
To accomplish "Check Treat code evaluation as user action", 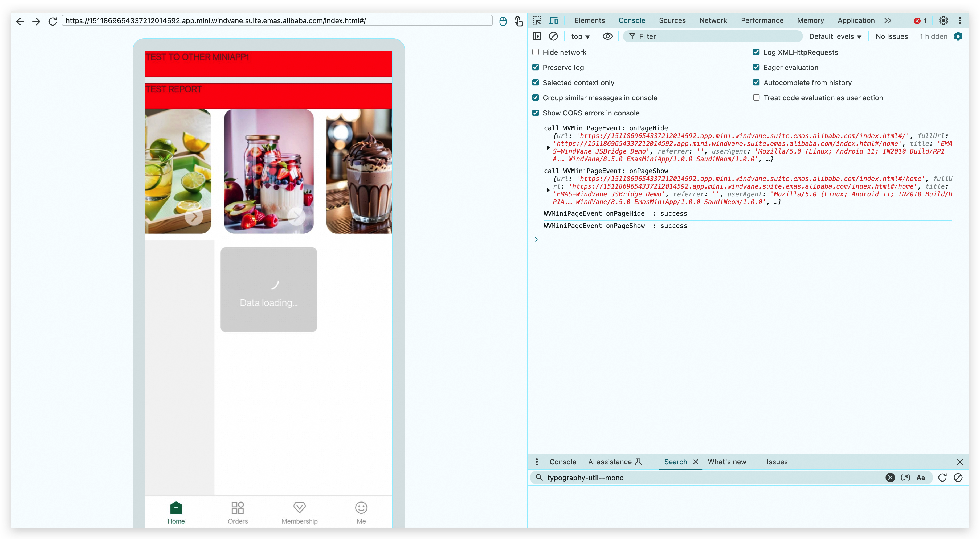I will [x=756, y=98].
